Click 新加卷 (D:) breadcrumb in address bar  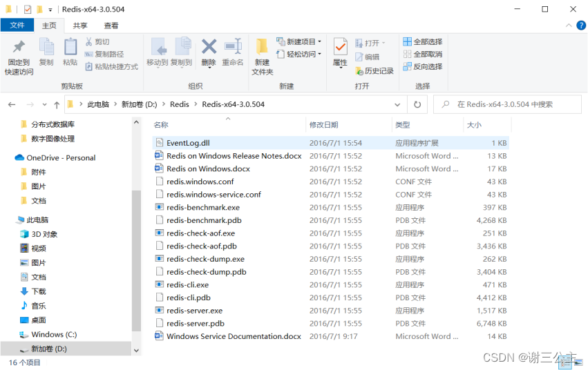click(139, 104)
